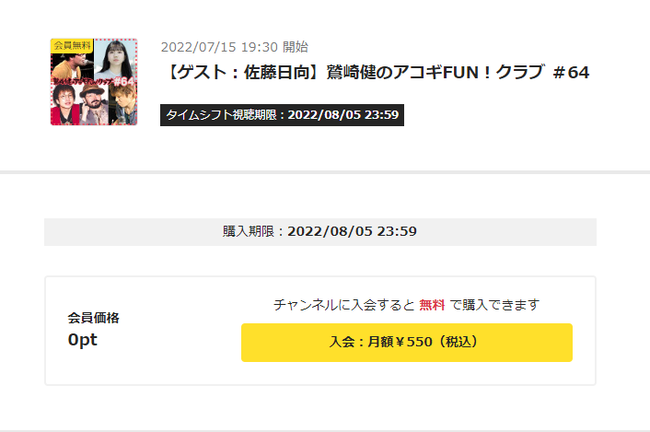The height and width of the screenshot is (432, 650).
Task: Click the long-haired woman photo in thumbnail
Action: click(x=115, y=60)
